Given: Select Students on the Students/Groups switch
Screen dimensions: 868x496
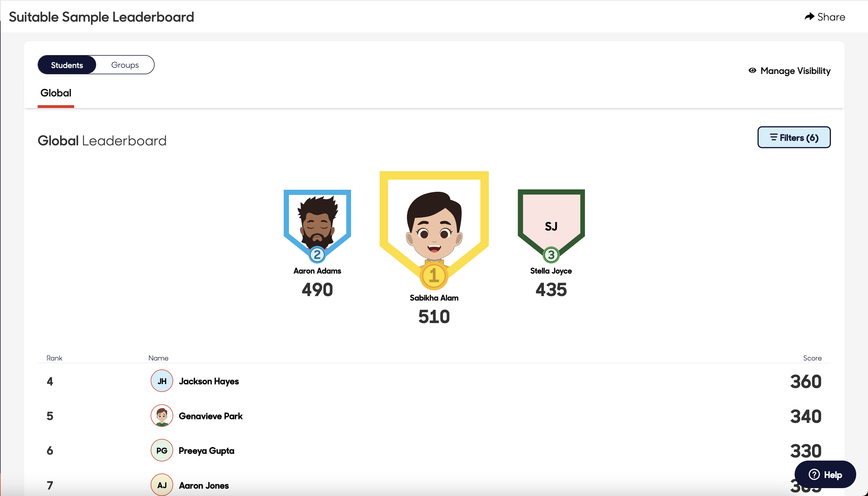Looking at the screenshot, I should 67,64.
